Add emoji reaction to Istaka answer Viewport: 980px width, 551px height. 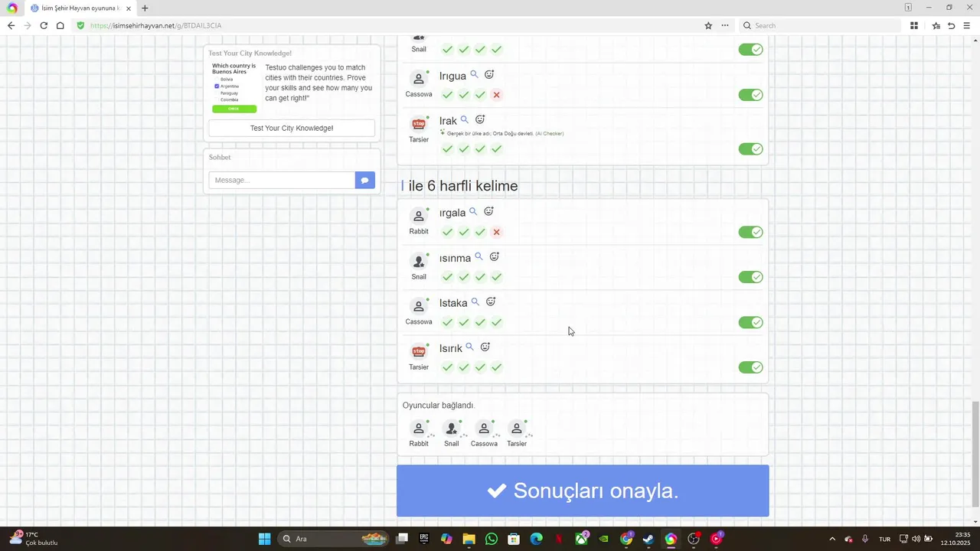[491, 302]
